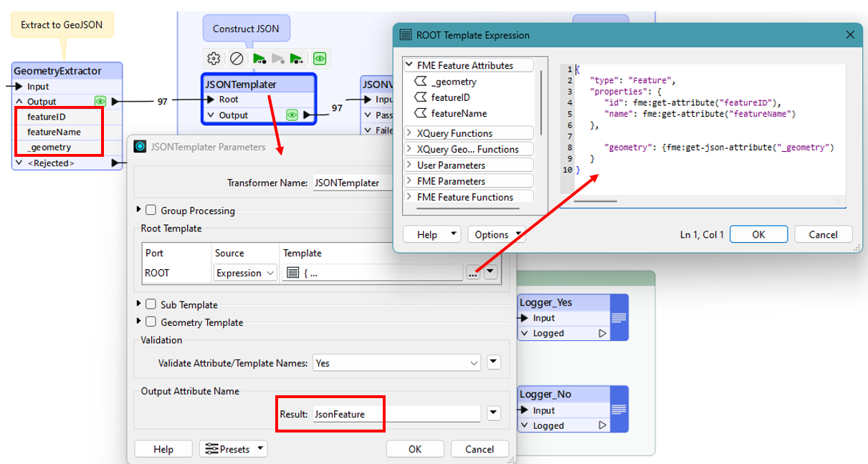Click the featureID attribute icon in tree

click(421, 97)
